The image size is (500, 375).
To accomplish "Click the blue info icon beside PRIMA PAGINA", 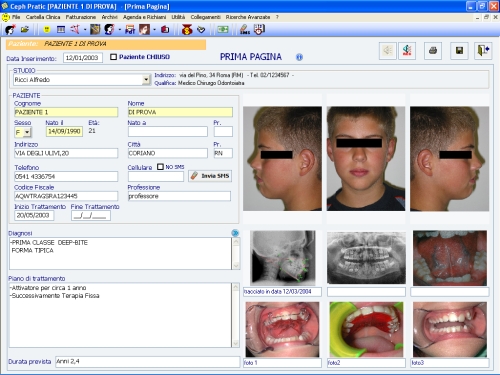I will pyautogui.click(x=299, y=57).
